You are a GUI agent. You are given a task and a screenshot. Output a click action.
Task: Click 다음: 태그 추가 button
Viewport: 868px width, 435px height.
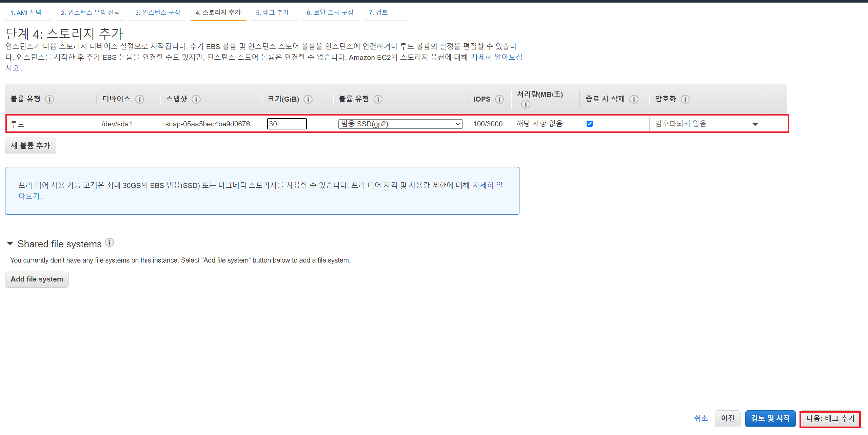(x=830, y=419)
